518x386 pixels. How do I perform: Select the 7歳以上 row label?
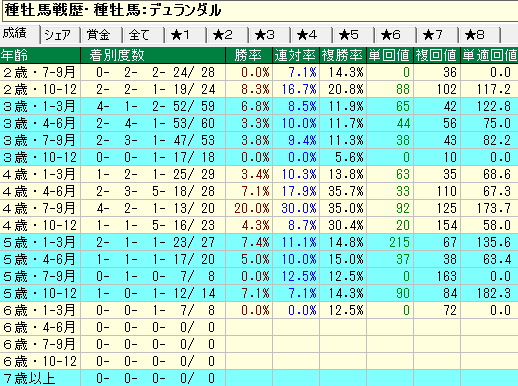(x=40, y=378)
